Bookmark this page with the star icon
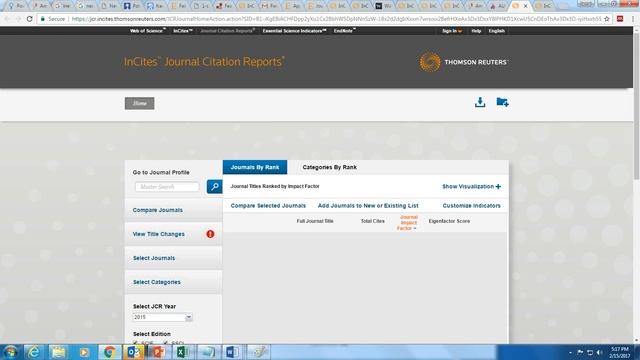 point(607,19)
